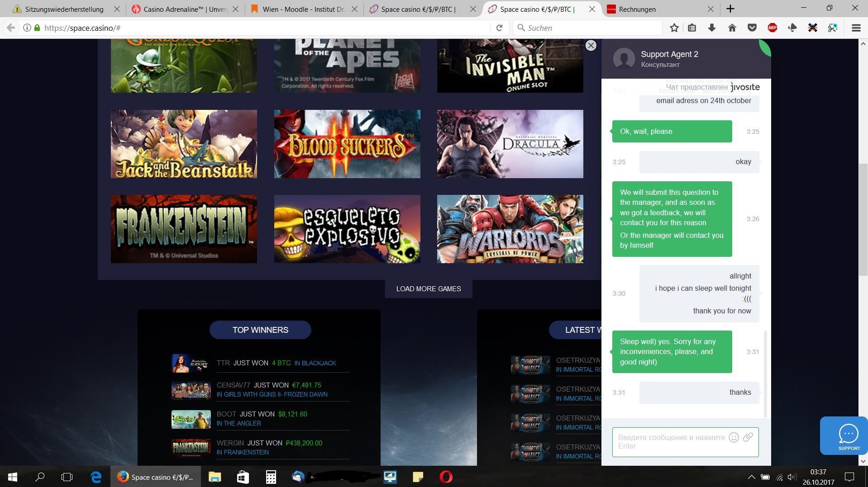Bookmark this page with the star icon

click(674, 28)
